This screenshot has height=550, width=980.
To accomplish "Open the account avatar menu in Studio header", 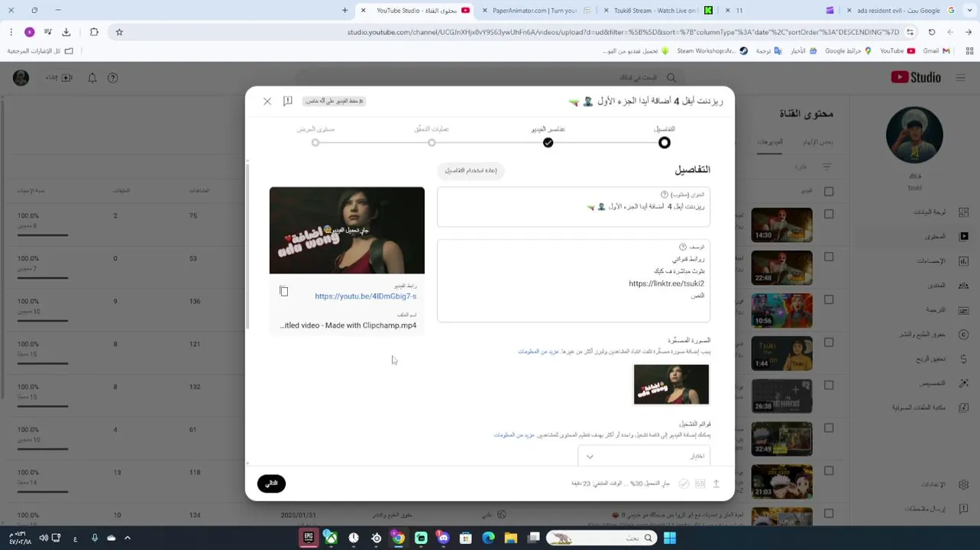I will 21,78.
